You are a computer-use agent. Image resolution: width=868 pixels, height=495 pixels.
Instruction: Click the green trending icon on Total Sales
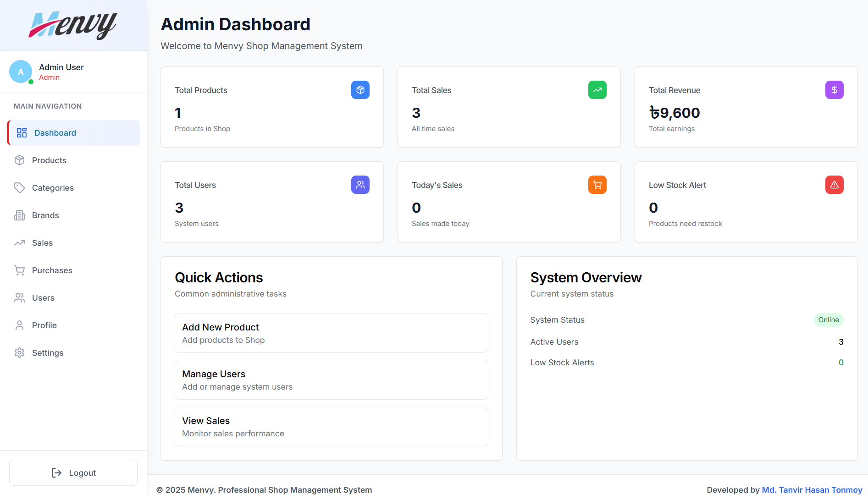point(597,90)
